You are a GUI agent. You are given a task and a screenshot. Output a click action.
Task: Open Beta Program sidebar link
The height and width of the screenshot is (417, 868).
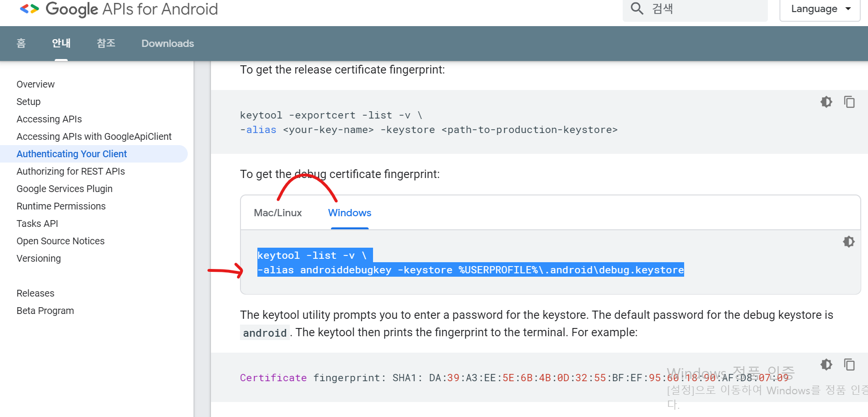point(45,311)
